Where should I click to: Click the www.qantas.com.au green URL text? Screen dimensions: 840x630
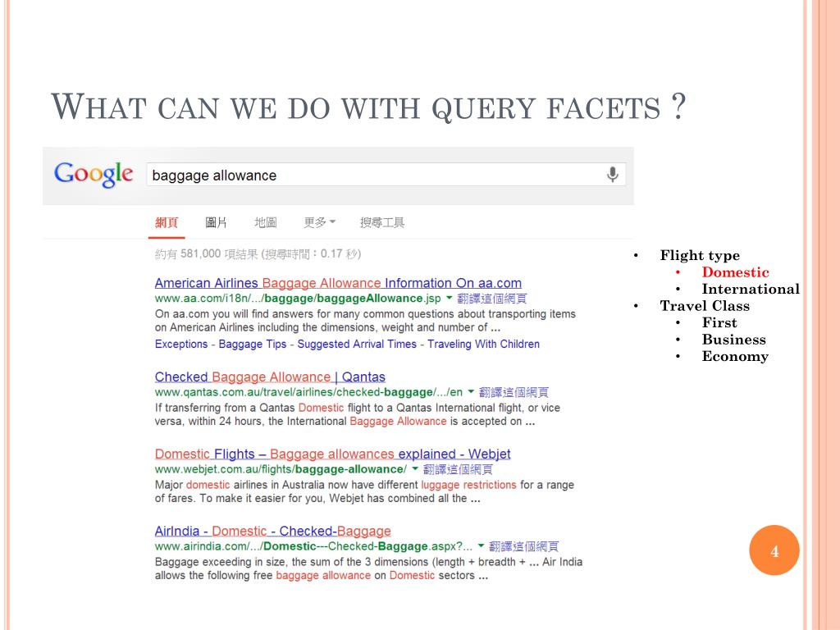(x=308, y=392)
